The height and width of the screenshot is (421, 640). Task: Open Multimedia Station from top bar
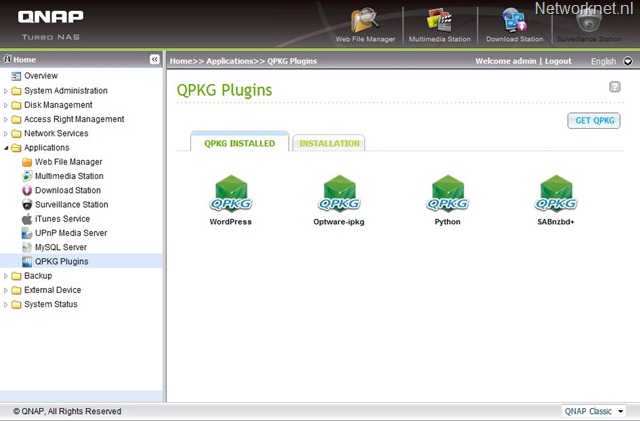[x=440, y=25]
